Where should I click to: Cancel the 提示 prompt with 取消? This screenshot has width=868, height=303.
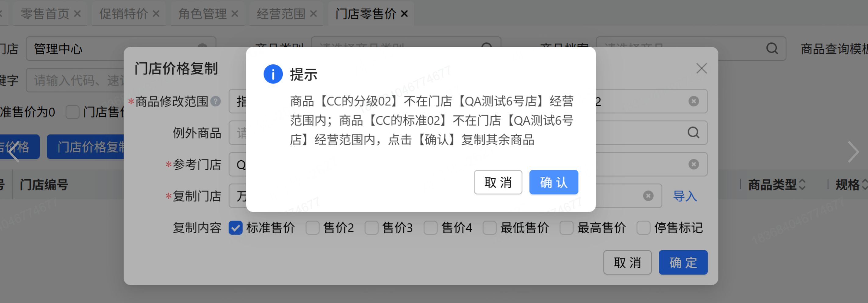498,182
